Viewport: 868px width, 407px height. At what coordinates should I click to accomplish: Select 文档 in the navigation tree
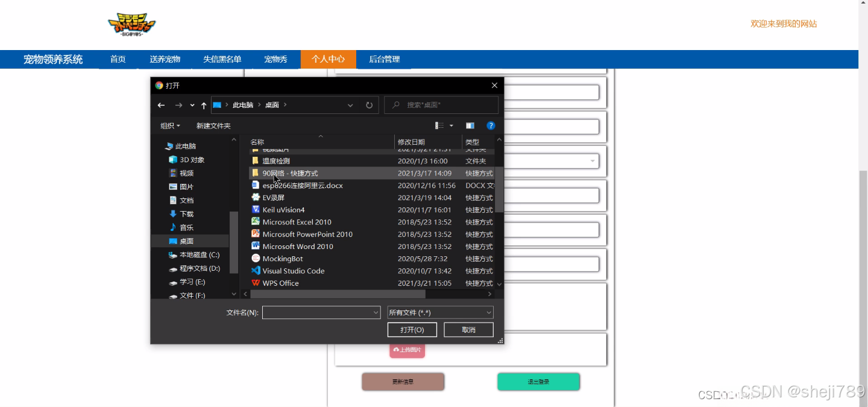coord(187,200)
